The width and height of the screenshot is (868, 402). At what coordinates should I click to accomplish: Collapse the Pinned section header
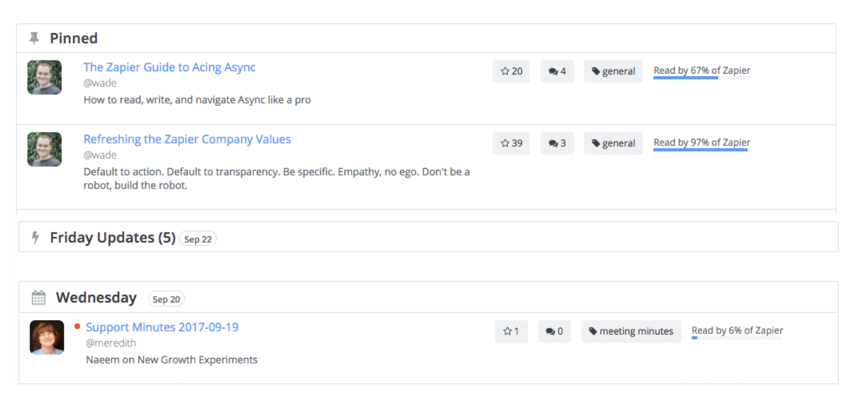[x=74, y=38]
